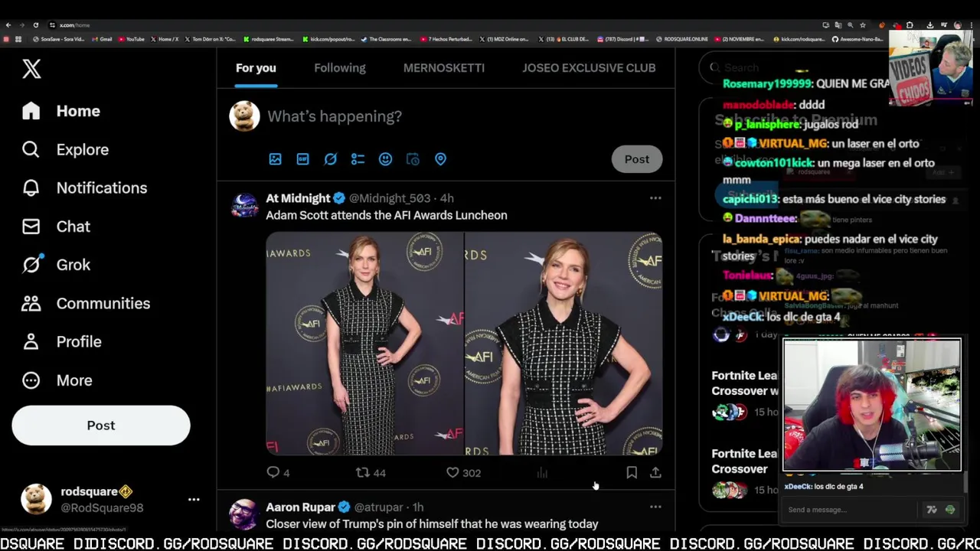Viewport: 980px width, 551px height.
Task: Open the Gmail bookmark
Action: point(102,39)
